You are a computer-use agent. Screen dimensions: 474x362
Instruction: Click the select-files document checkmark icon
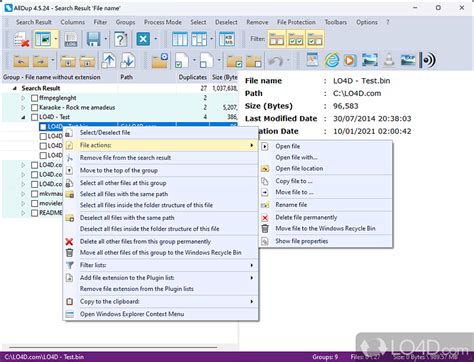pyautogui.click(x=182, y=61)
